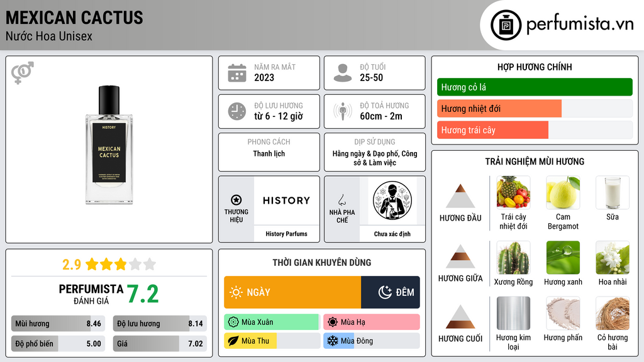The height and width of the screenshot is (362, 644).
Task: Click the person icon beside Độ tuổi
Action: (x=343, y=73)
